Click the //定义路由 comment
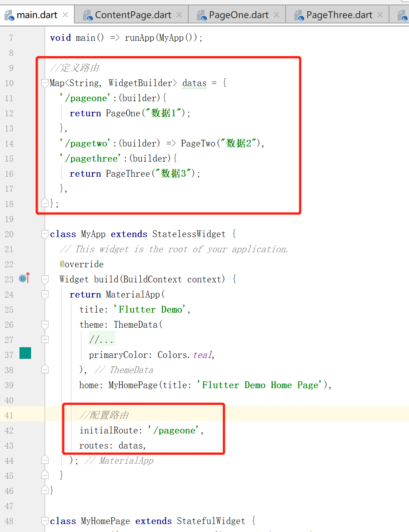Viewport: 409px width, 532px height. 75,68
